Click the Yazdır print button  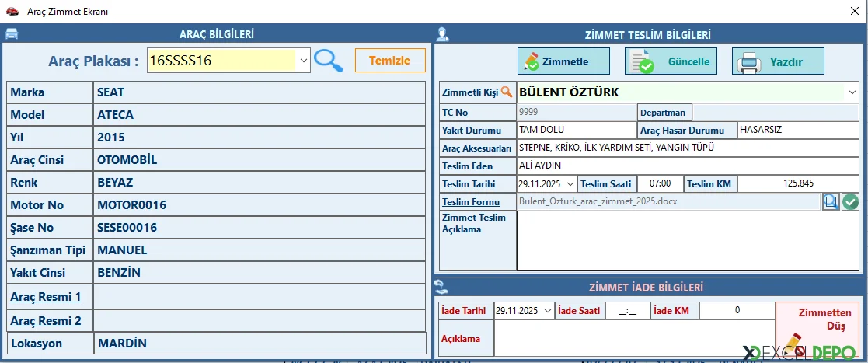point(779,61)
